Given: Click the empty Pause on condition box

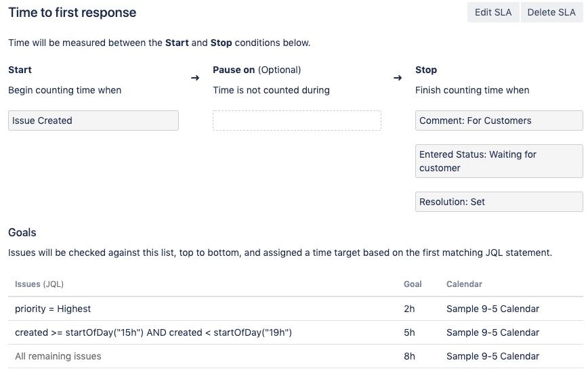Looking at the screenshot, I should click(297, 121).
